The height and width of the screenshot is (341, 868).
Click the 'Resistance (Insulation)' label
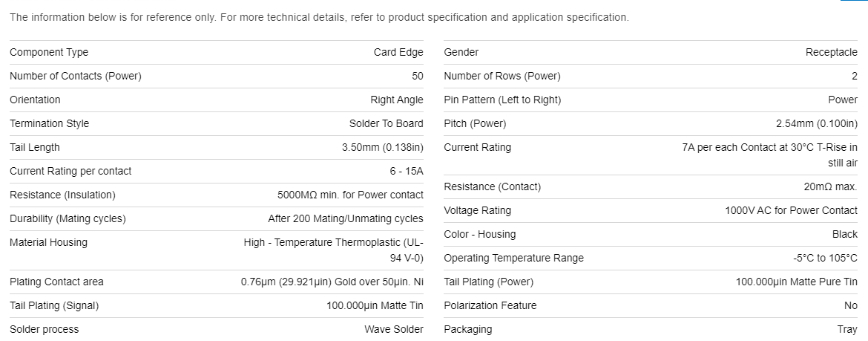pyautogui.click(x=62, y=195)
